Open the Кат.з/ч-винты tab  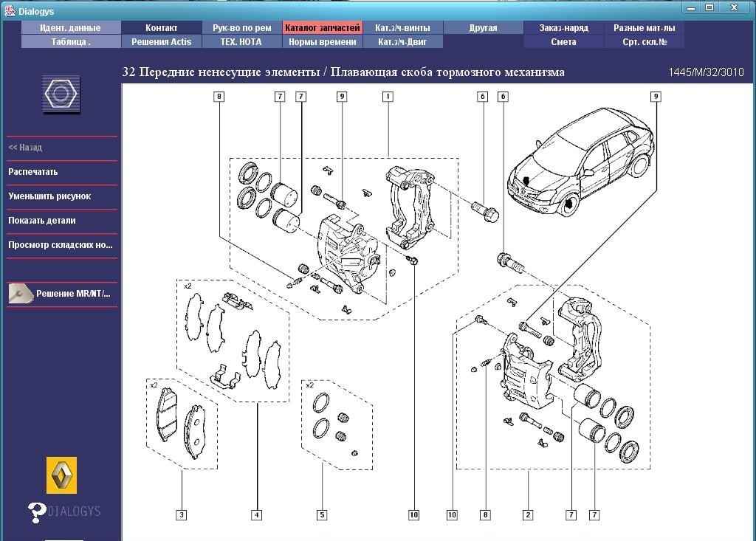coord(402,27)
